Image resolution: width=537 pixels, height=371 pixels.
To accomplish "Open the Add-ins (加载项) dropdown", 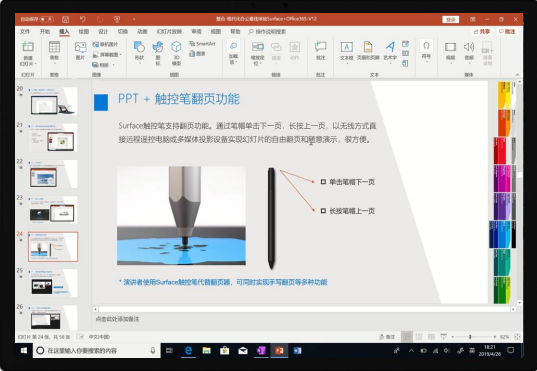I will coord(234,52).
